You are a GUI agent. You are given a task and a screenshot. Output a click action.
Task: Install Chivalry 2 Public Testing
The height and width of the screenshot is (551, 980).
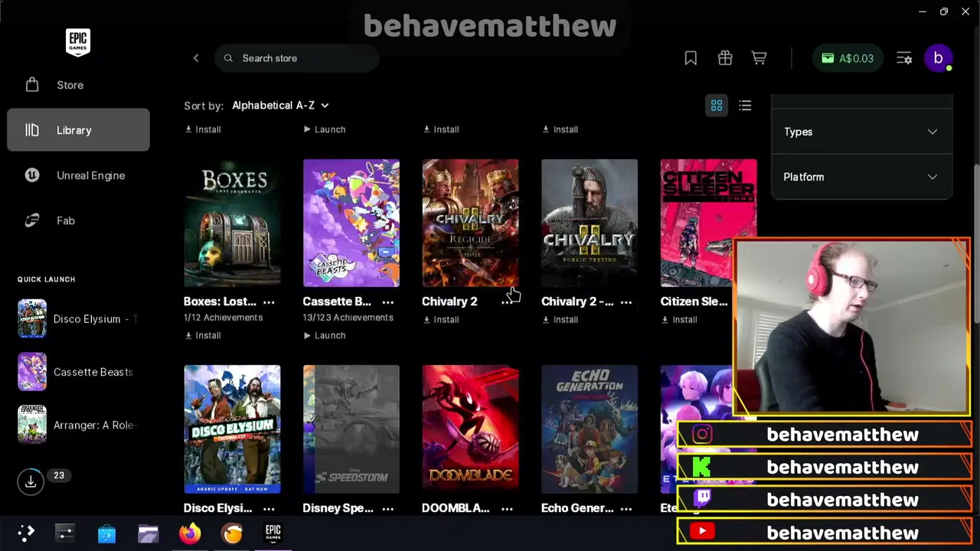(x=560, y=320)
